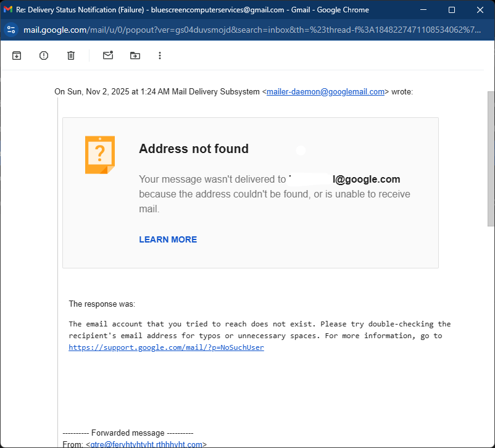Close the Gmail popout window
The width and height of the screenshot is (495, 448).
point(480,10)
